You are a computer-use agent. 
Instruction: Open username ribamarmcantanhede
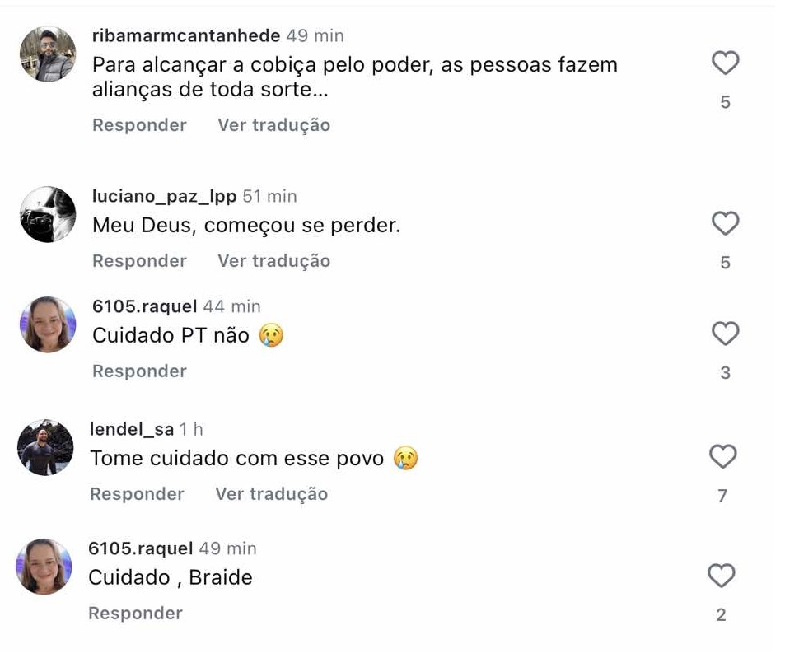pos(186,36)
